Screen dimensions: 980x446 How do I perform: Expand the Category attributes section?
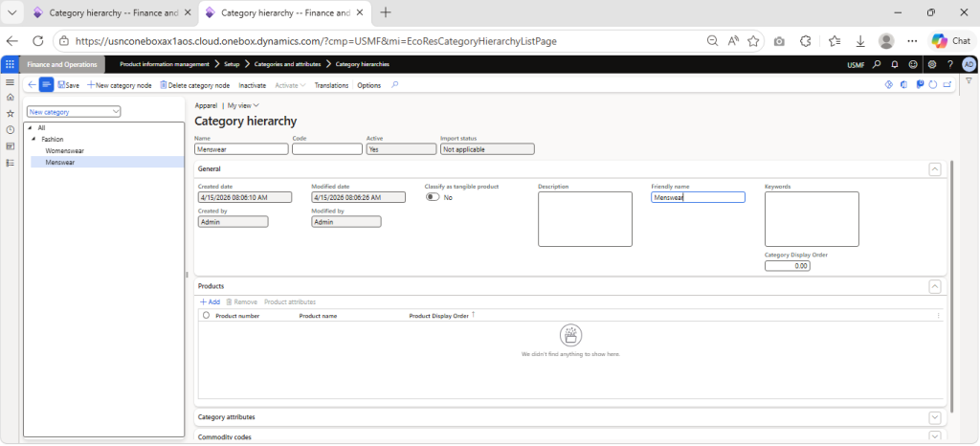click(934, 417)
